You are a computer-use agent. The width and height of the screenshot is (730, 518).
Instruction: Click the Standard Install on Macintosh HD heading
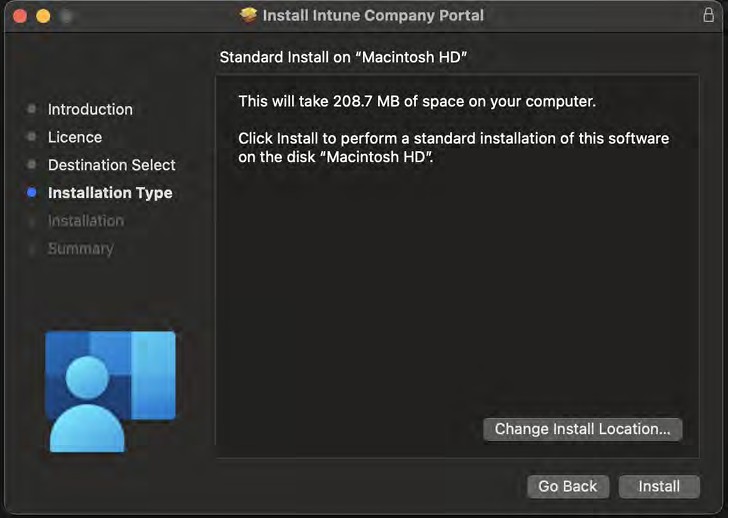point(344,58)
